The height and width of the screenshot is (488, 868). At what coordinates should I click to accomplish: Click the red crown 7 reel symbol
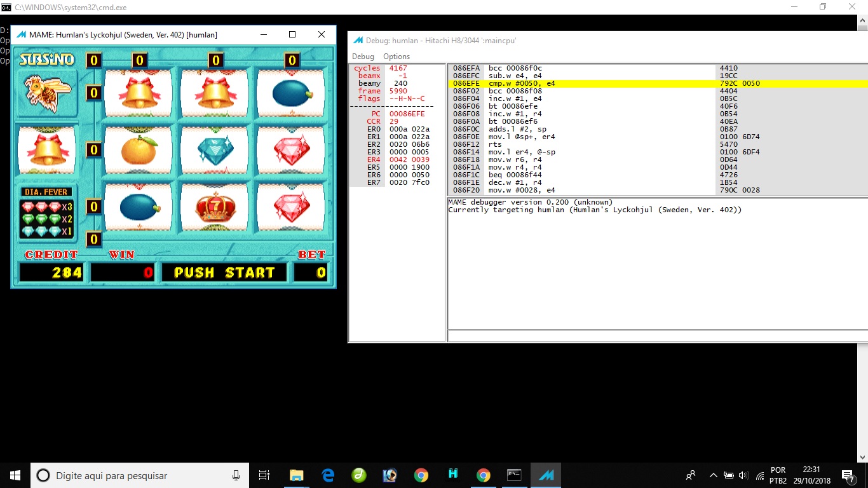pyautogui.click(x=215, y=207)
